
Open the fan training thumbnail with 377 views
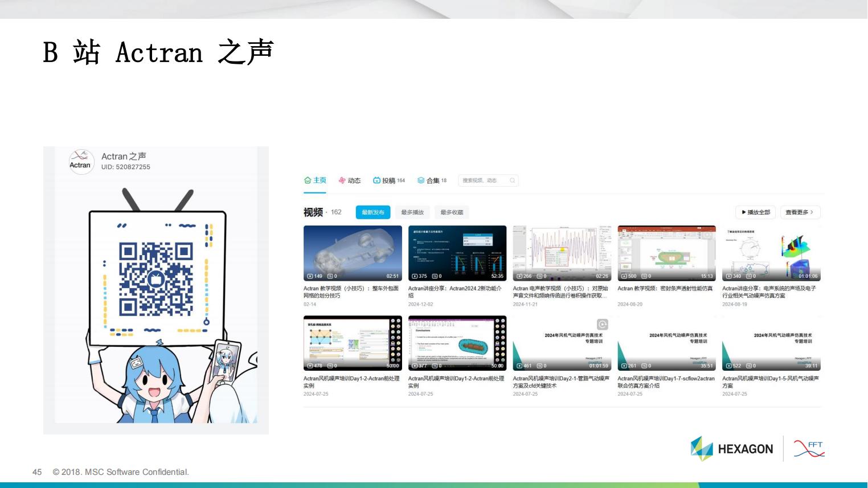(x=457, y=343)
